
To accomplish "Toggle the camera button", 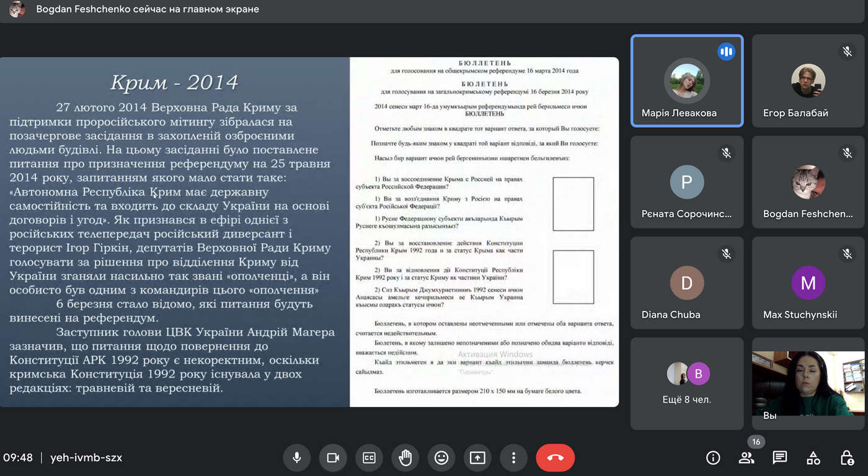I will (333, 458).
